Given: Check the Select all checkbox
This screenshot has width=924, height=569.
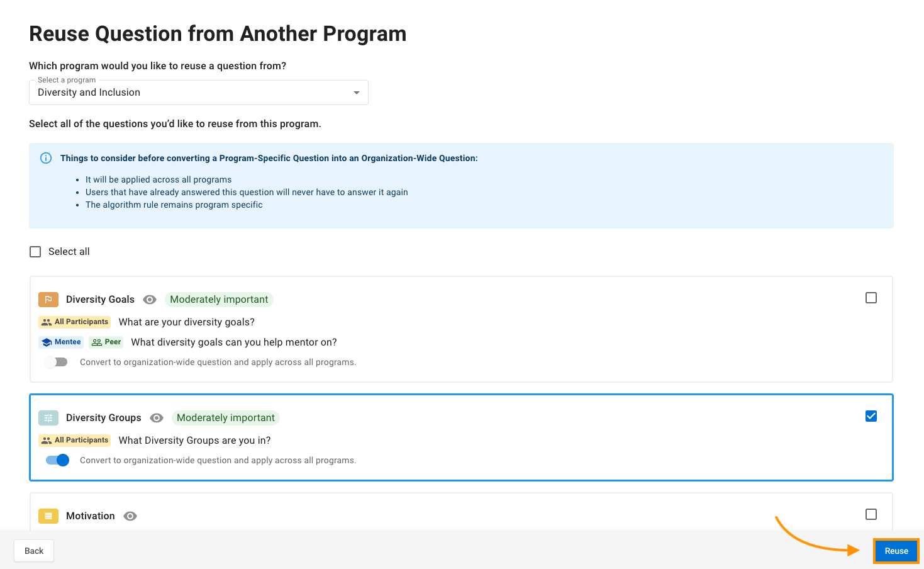Looking at the screenshot, I should tap(36, 252).
